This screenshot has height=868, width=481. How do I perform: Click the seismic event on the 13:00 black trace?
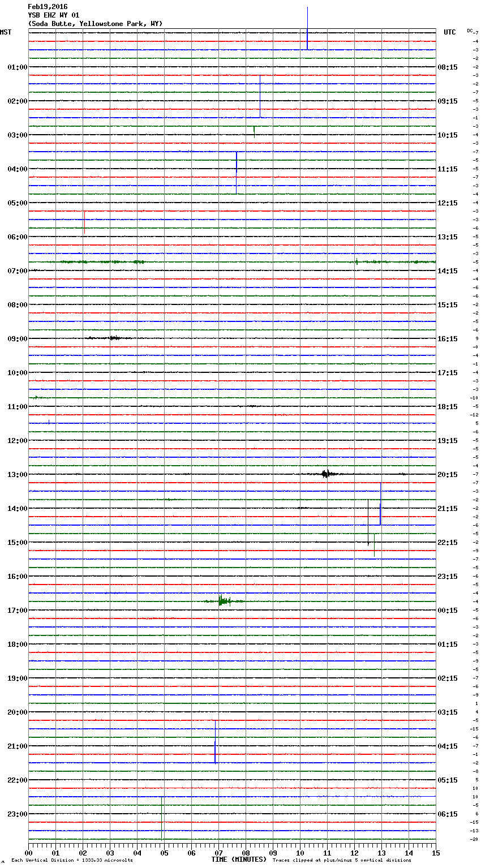327,474
